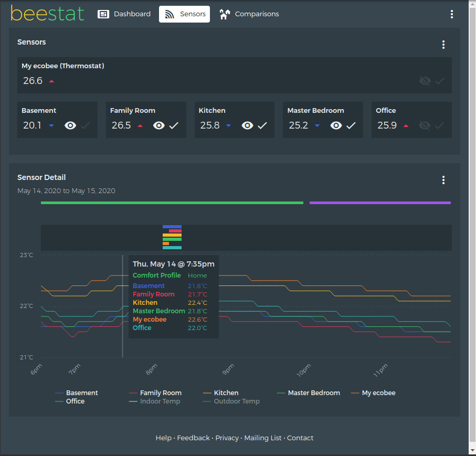Open the Help link
This screenshot has width=476, height=456.
tap(163, 438)
